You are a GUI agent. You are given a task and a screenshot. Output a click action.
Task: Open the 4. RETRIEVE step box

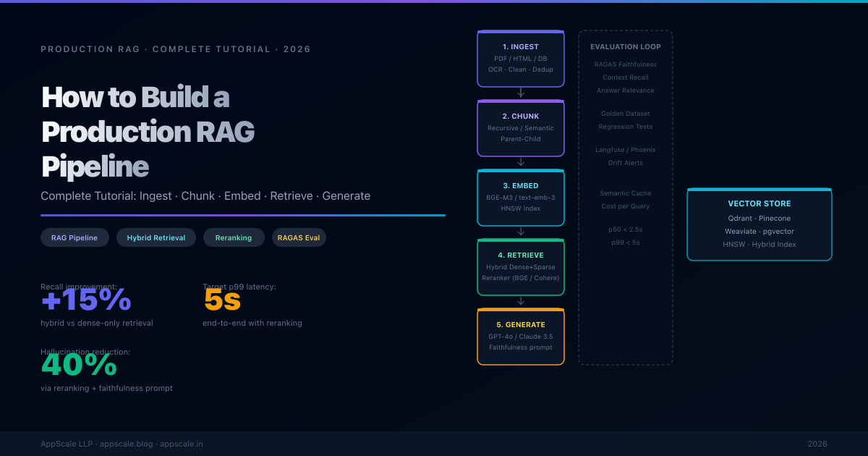pos(521,267)
